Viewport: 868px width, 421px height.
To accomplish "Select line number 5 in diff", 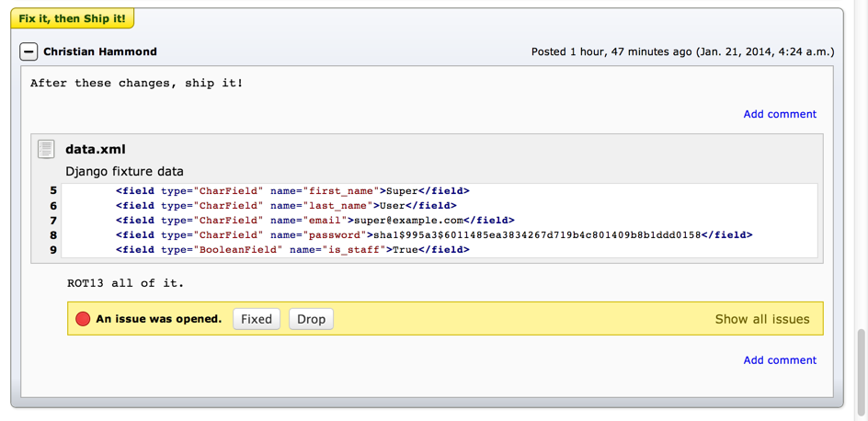I will pyautogui.click(x=53, y=191).
